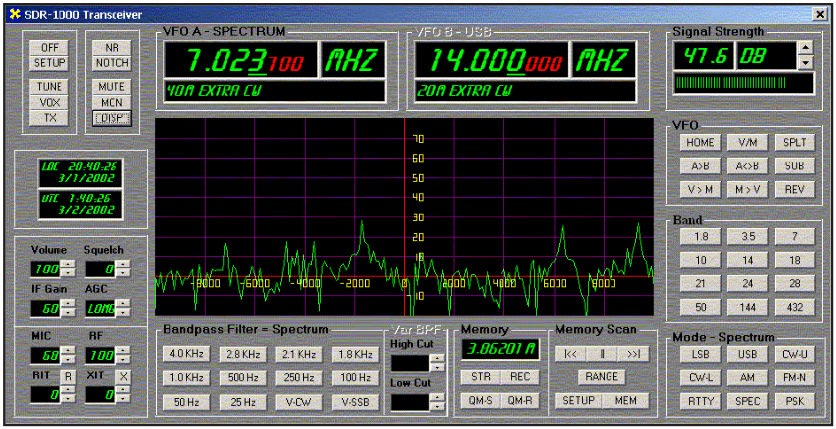Image resolution: width=836 pixels, height=429 pixels.
Task: Click the MIC gain spinner arrows
Action: [68, 355]
